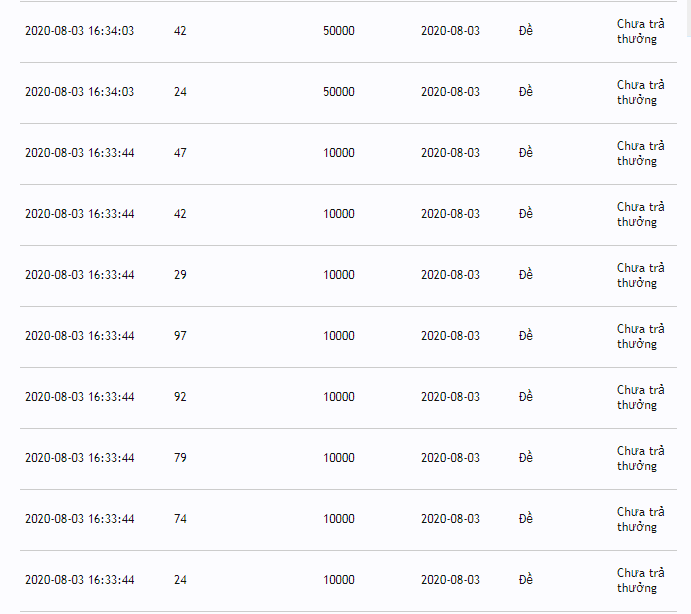Select the cell with number 74
This screenshot has width=691, height=614.
click(180, 519)
